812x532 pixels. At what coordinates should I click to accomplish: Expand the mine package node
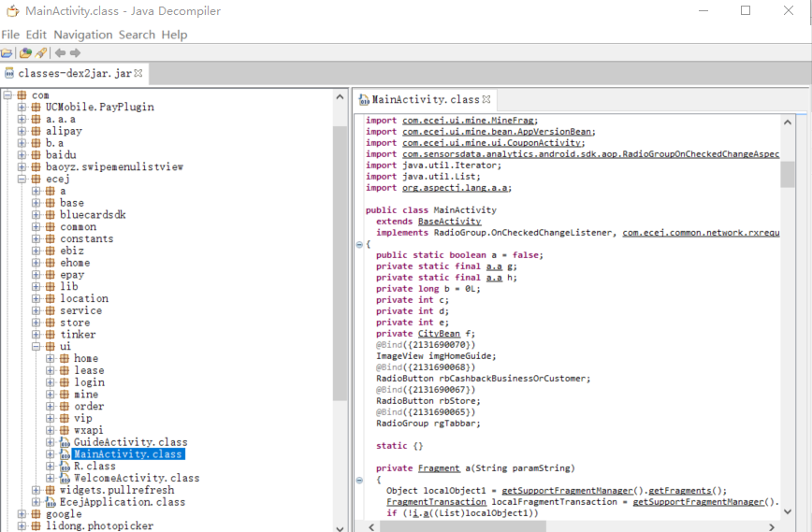pos(51,395)
